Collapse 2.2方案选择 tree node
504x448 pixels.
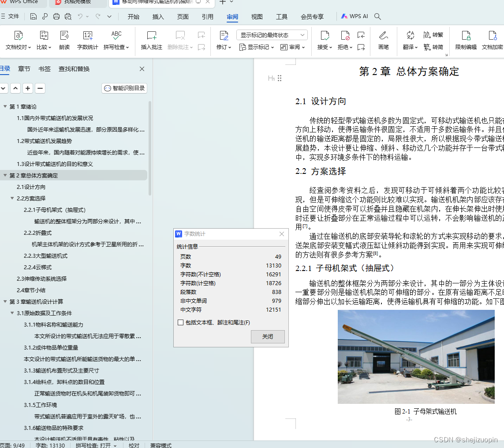pyautogui.click(x=12, y=198)
